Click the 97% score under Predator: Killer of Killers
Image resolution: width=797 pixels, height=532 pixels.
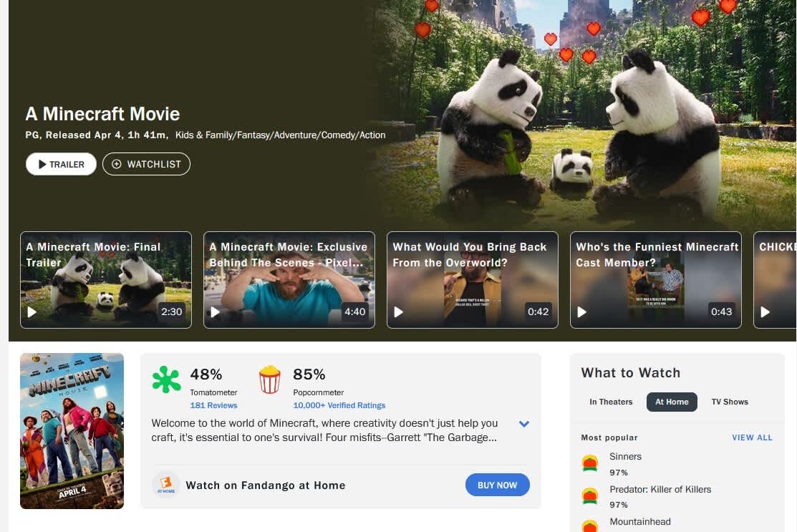pyautogui.click(x=619, y=505)
